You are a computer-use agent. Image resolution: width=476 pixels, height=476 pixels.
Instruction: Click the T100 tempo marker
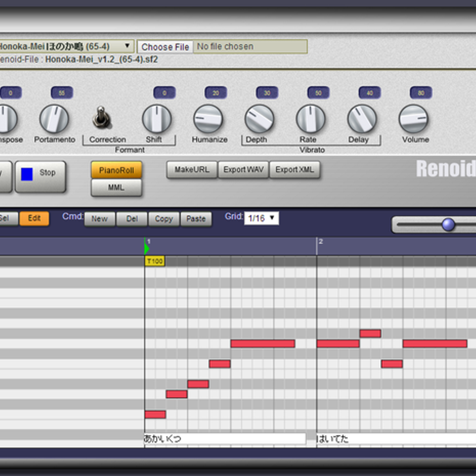click(x=155, y=261)
